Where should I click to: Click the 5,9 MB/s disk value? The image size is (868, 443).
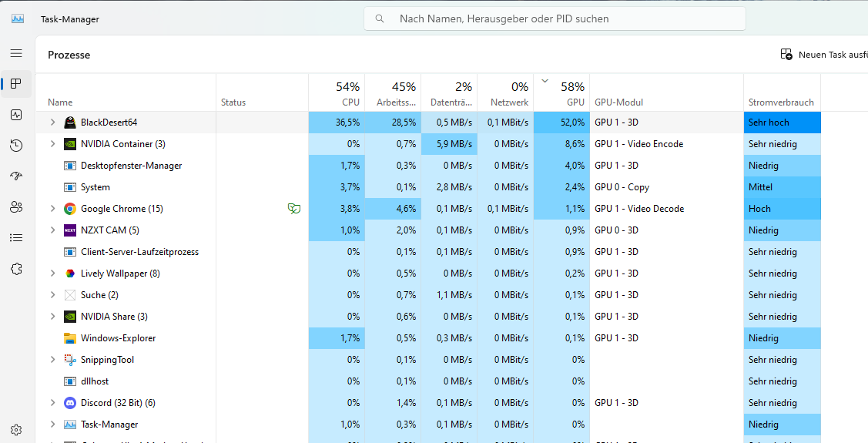pyautogui.click(x=454, y=144)
